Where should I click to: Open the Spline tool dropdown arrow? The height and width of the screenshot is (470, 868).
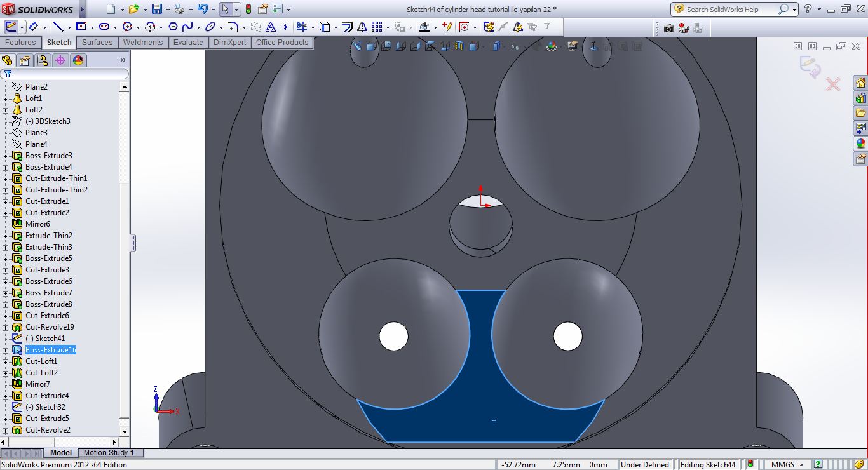(199, 27)
